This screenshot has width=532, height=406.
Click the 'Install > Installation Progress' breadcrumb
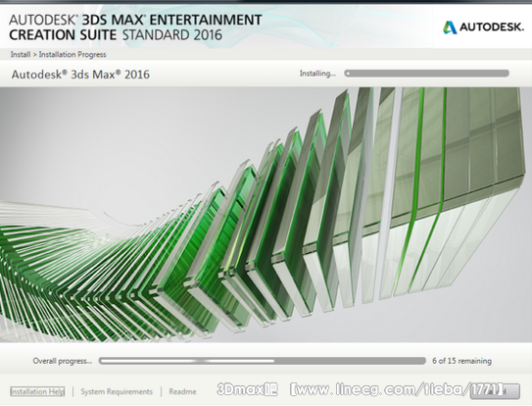coord(58,54)
